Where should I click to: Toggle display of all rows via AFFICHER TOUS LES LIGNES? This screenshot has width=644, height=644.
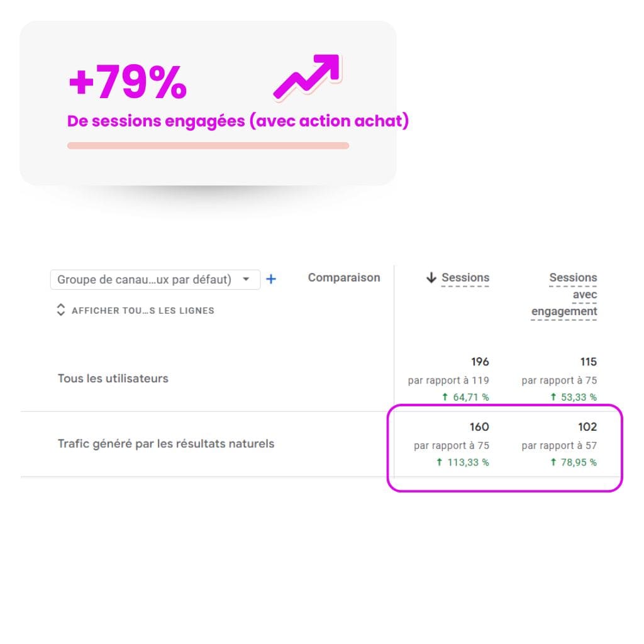click(143, 310)
